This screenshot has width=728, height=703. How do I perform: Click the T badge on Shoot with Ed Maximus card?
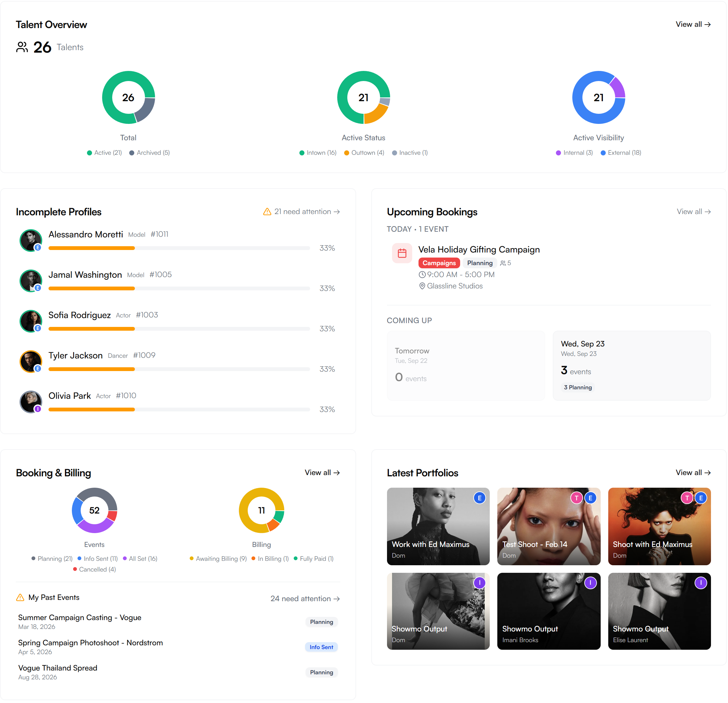click(687, 498)
